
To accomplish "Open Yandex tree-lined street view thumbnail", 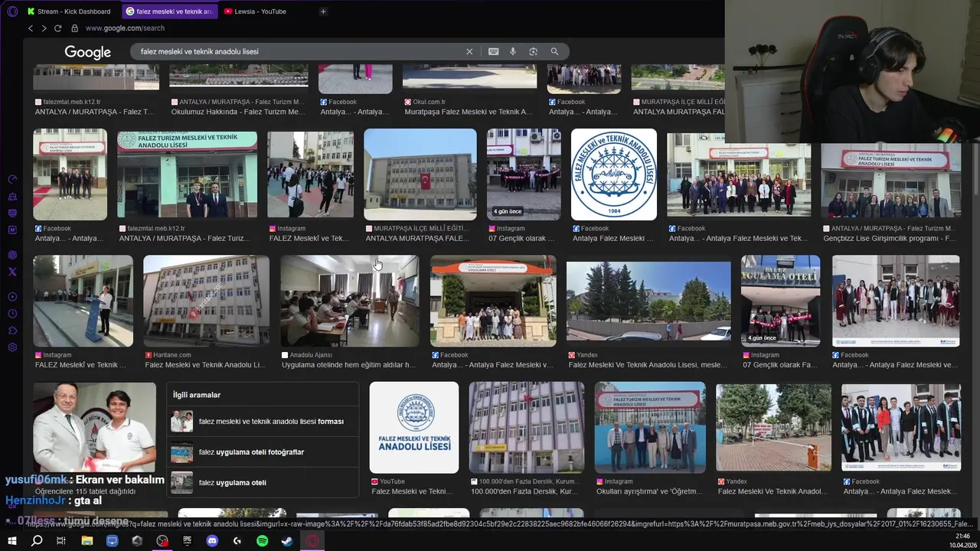I will [x=648, y=301].
